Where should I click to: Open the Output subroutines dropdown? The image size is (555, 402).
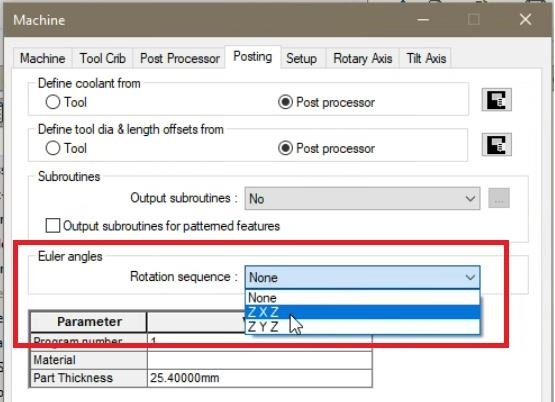coord(362,199)
